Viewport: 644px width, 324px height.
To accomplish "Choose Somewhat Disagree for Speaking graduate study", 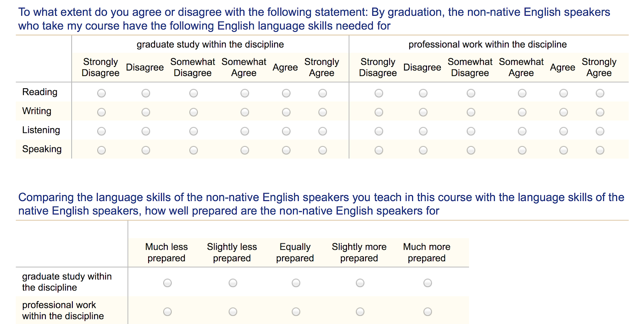I will pos(194,150).
